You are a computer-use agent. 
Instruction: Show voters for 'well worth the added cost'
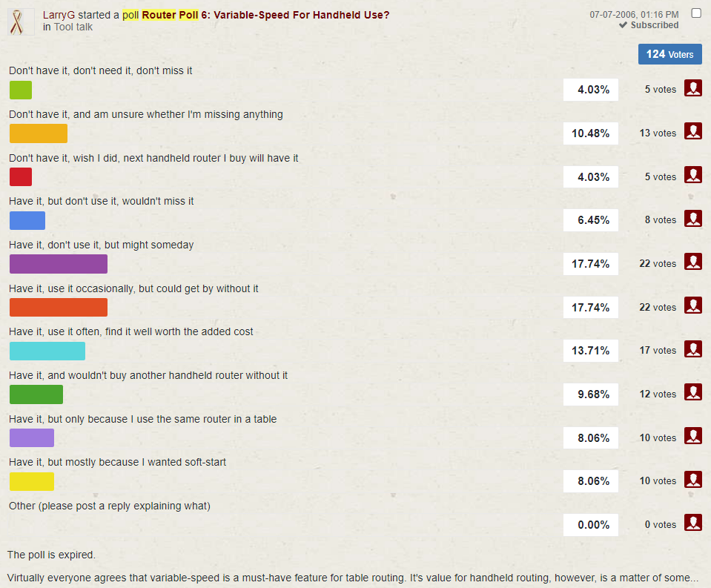[692, 349]
